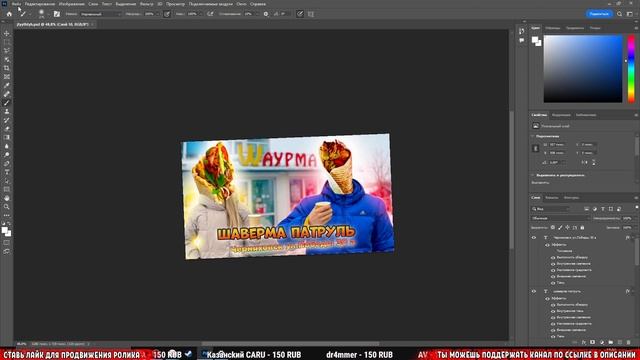Add layer style via fx icon
The width and height of the screenshot is (640, 360).
(x=584, y=342)
